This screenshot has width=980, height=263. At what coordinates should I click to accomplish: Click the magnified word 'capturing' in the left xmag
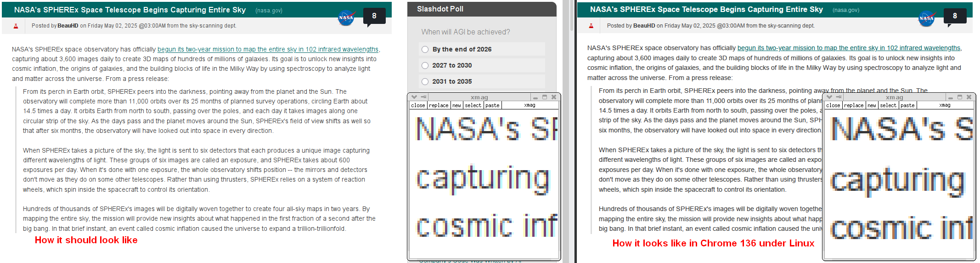point(483,180)
